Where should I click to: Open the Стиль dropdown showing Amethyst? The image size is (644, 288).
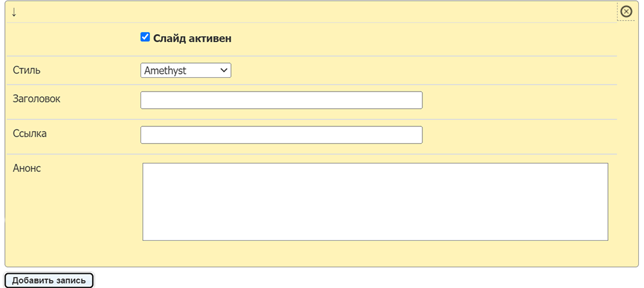click(185, 70)
